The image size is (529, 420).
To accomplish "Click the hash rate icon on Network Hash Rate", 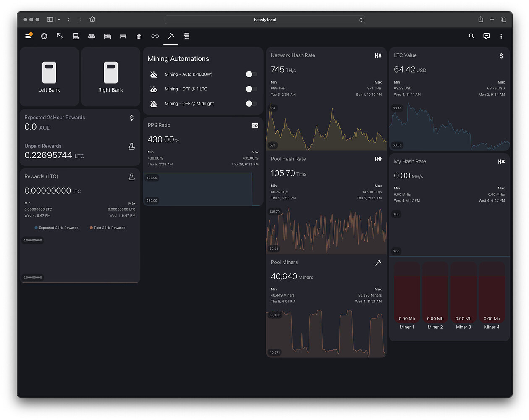I will point(378,55).
